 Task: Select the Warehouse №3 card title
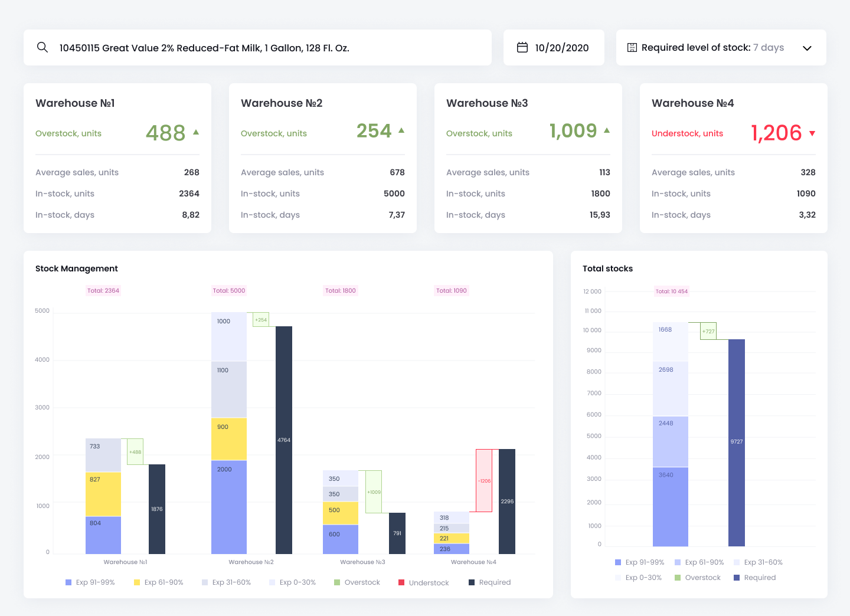(487, 103)
